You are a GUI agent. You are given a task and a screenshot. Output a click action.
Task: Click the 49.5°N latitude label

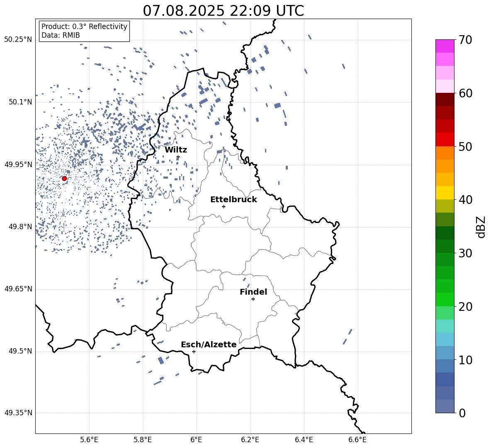[20, 351]
